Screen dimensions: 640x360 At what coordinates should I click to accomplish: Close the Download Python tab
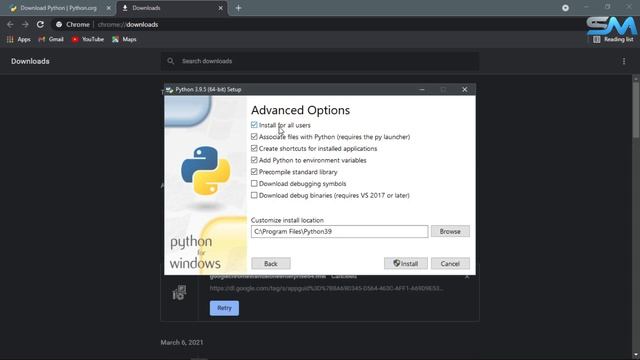(x=109, y=8)
